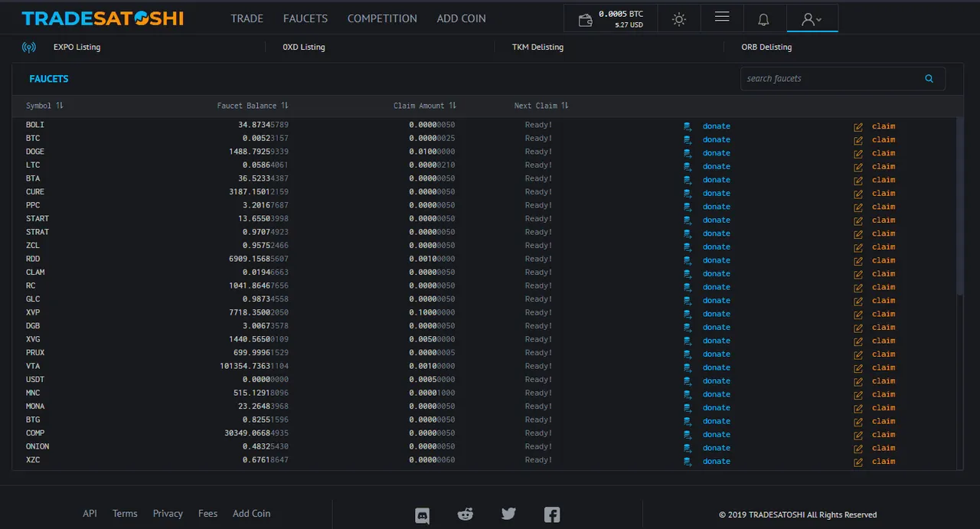Viewport: 980px width, 529px height.
Task: Click claim text for BTC
Action: coord(884,140)
